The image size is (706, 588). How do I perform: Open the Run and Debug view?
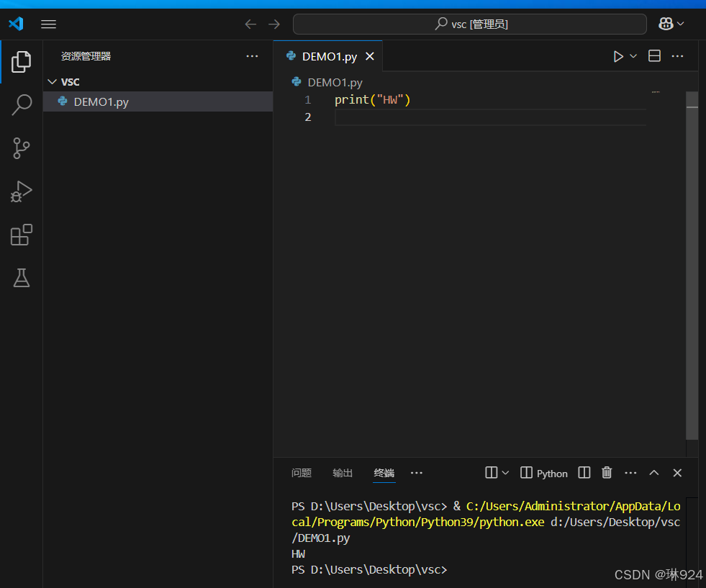(21, 191)
